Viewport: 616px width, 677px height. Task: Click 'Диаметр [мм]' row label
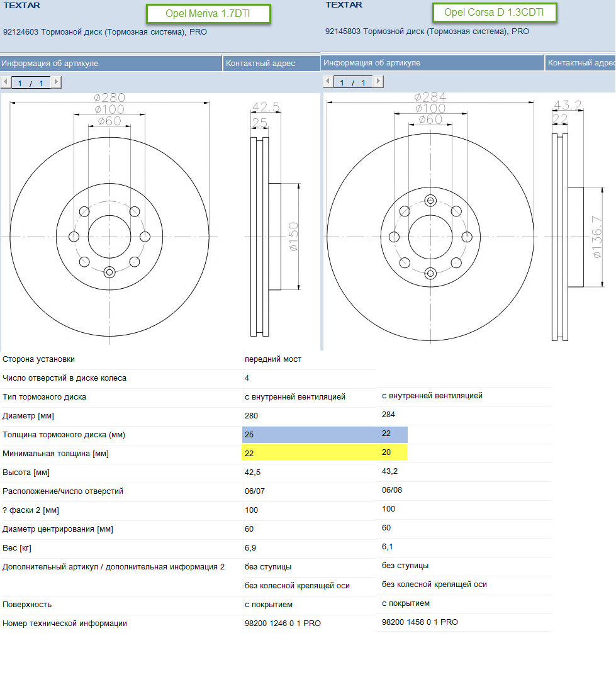click(28, 417)
